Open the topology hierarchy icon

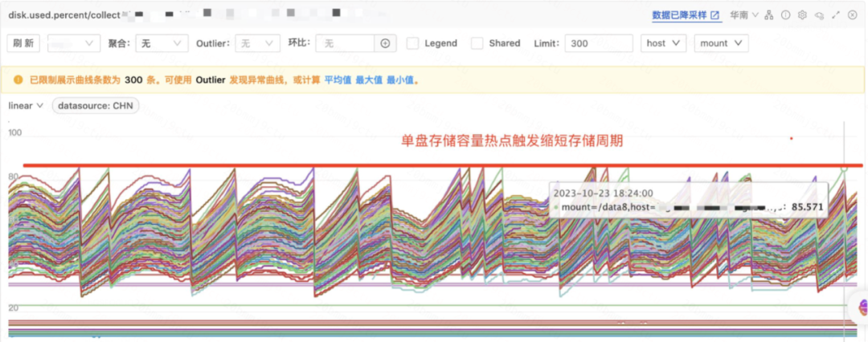pyautogui.click(x=769, y=15)
